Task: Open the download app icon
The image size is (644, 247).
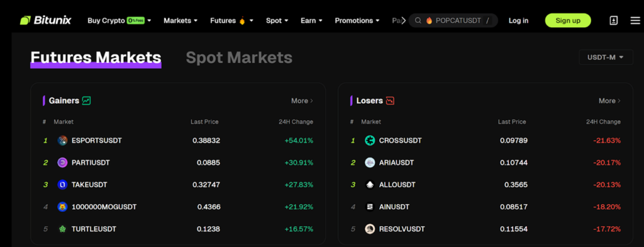Action: [x=613, y=21]
